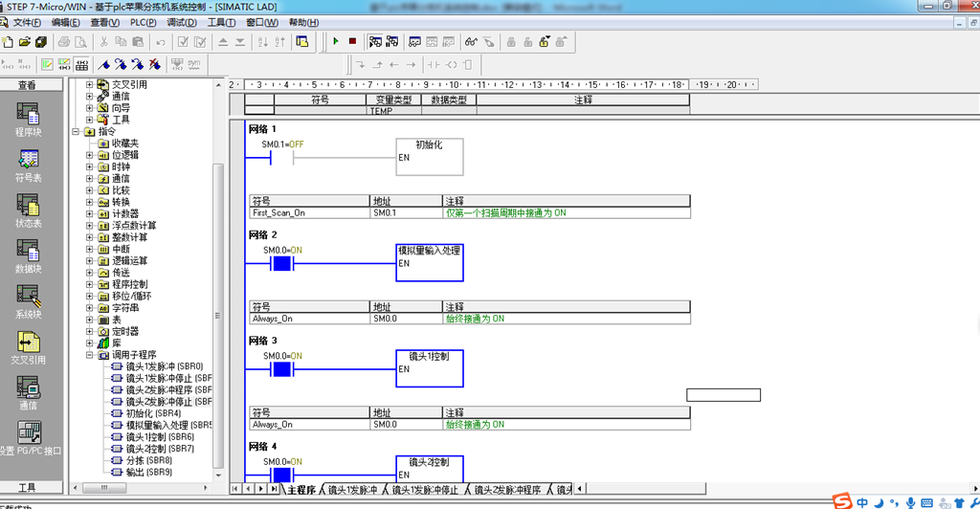Click the glasses single read icon

click(471, 42)
